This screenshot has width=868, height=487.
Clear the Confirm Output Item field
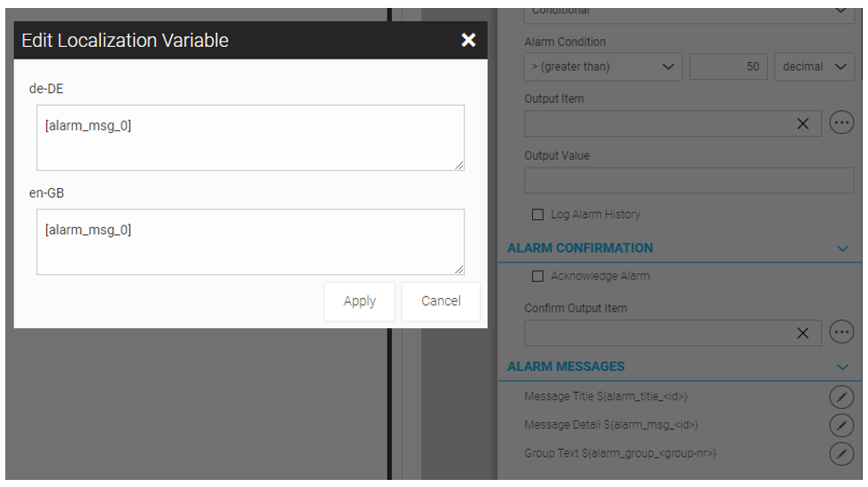pos(803,332)
